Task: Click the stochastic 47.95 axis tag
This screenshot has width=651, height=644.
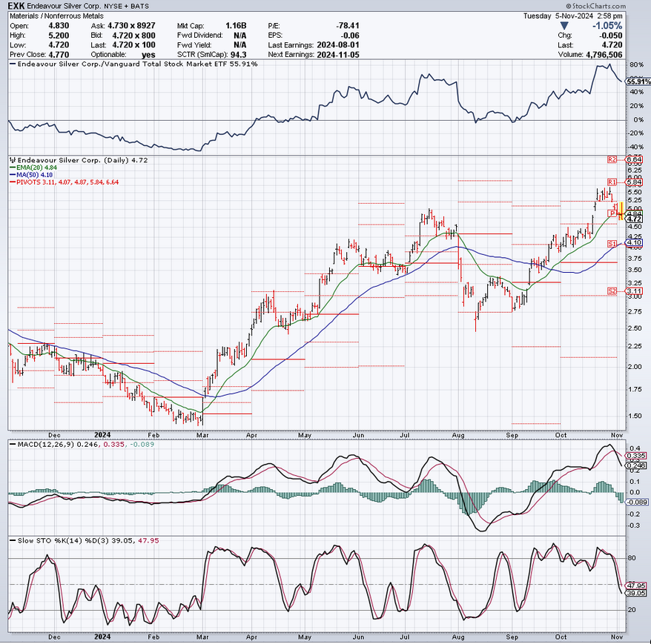Action: (x=636, y=585)
